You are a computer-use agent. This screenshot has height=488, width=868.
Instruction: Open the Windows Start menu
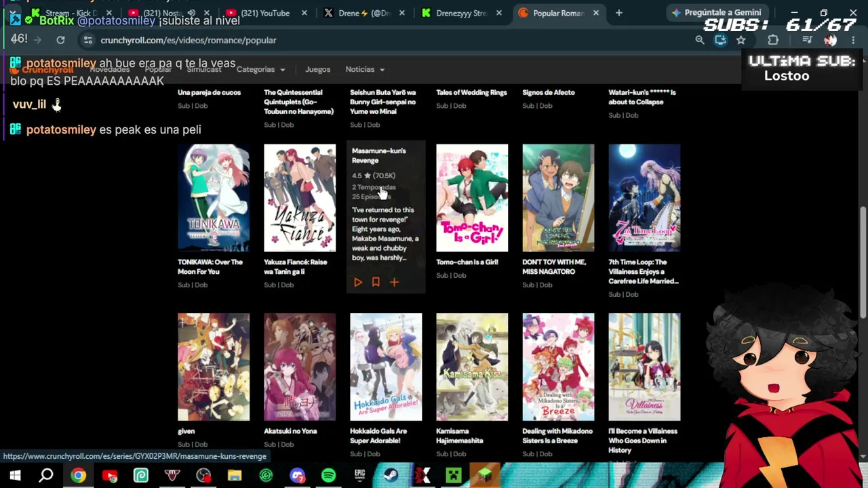click(x=15, y=475)
